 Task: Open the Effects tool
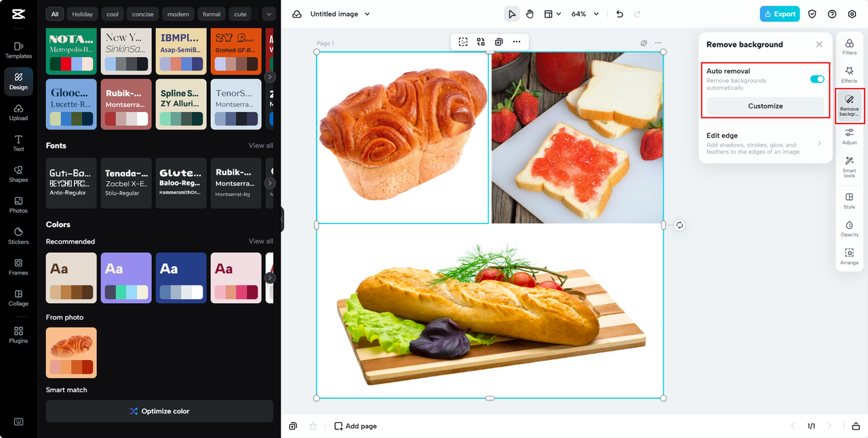pos(849,75)
